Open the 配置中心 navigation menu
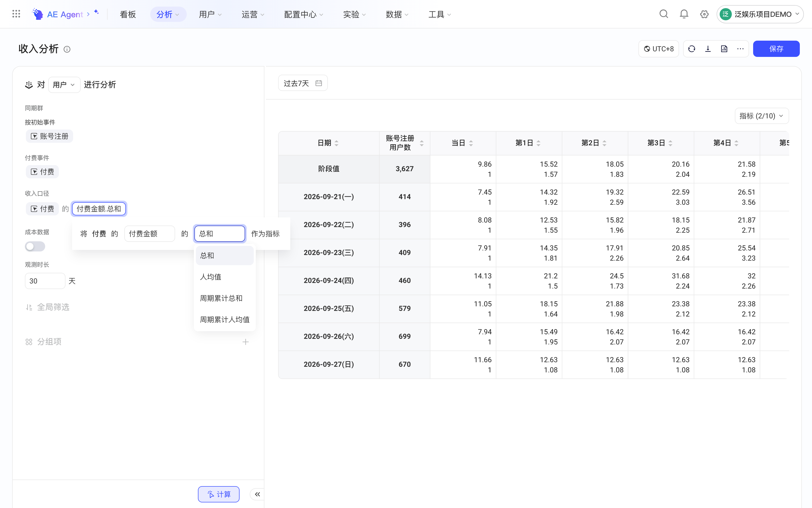812x508 pixels. point(304,14)
